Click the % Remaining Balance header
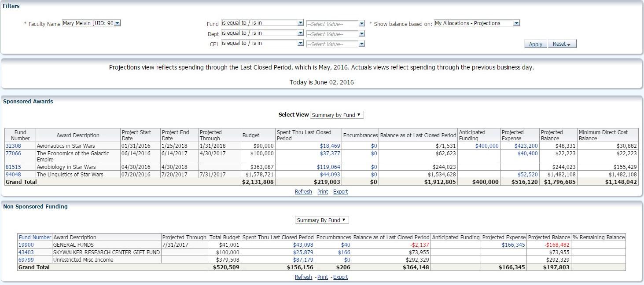Viewport: 644px width, 285px height. (x=599, y=237)
